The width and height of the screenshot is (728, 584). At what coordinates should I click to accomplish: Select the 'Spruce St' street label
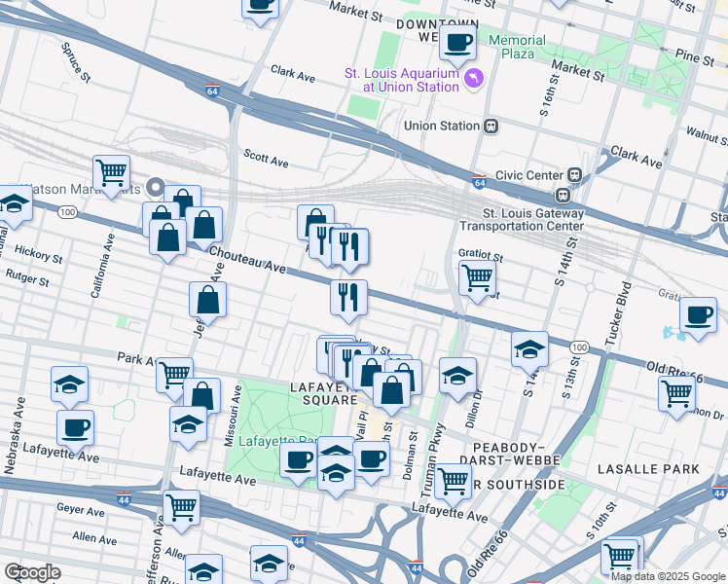click(x=76, y=62)
